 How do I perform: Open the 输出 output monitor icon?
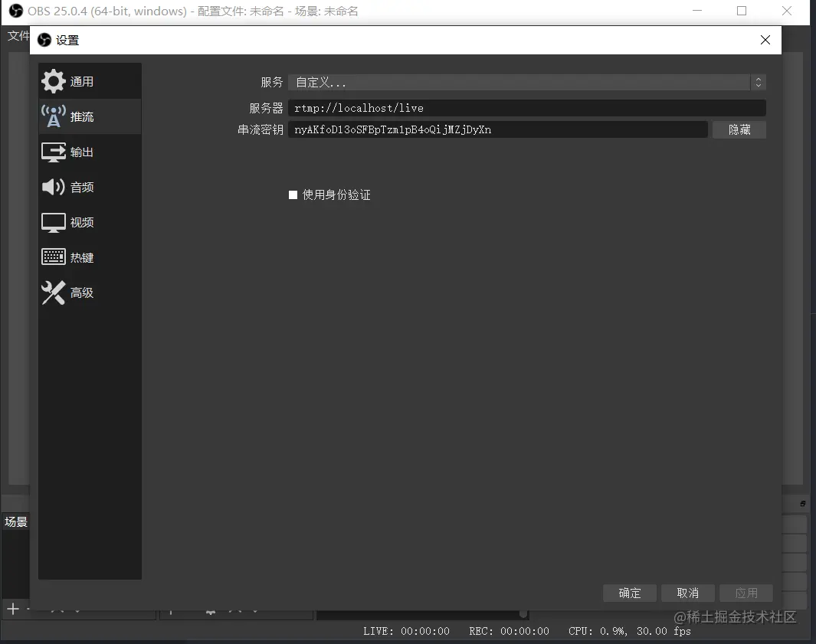coord(53,152)
